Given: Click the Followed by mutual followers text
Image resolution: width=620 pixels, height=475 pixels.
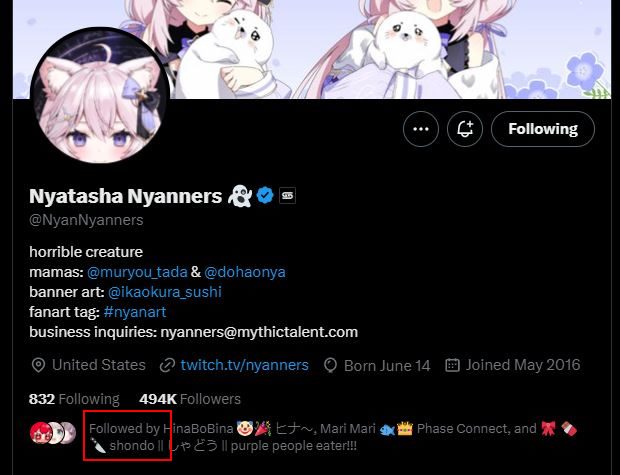Looking at the screenshot, I should coord(332,437).
